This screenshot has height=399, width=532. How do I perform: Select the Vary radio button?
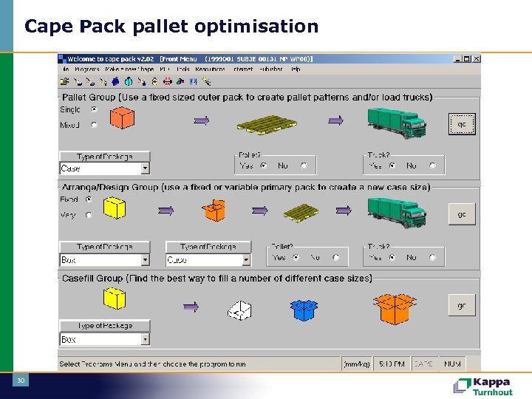89,215
